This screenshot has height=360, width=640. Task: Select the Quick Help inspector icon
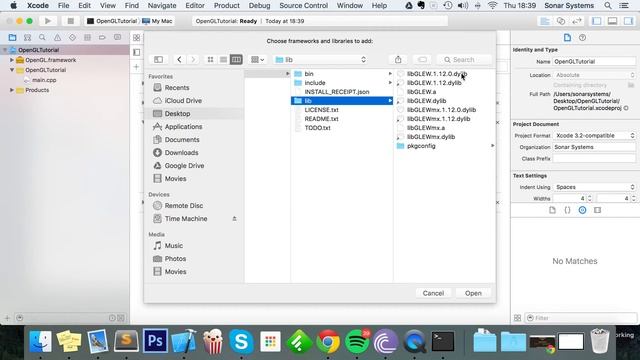click(582, 38)
